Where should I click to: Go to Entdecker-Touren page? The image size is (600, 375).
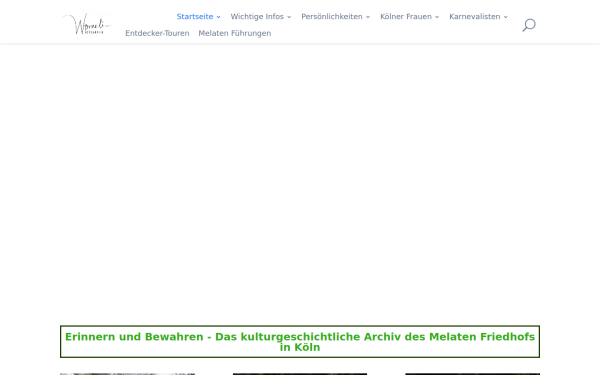pyautogui.click(x=157, y=33)
